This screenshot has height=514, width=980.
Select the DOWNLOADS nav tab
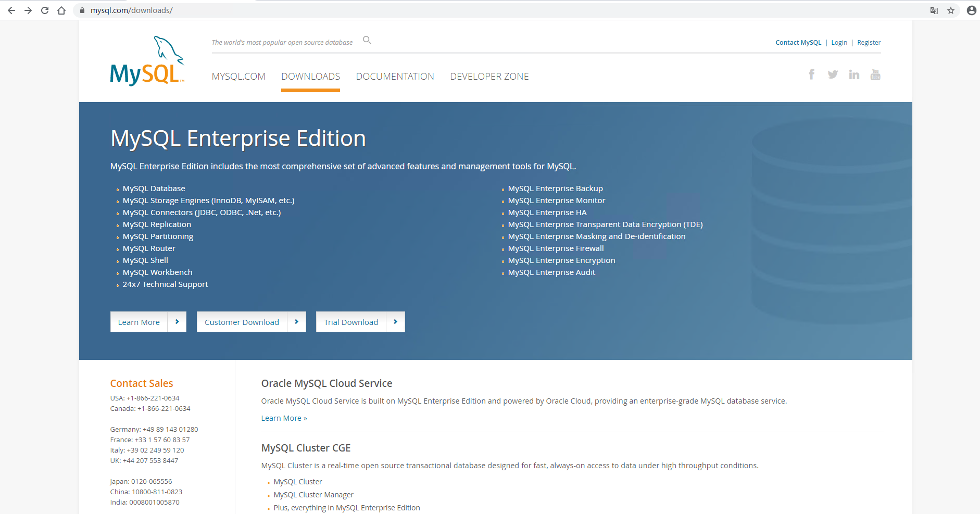[310, 77]
